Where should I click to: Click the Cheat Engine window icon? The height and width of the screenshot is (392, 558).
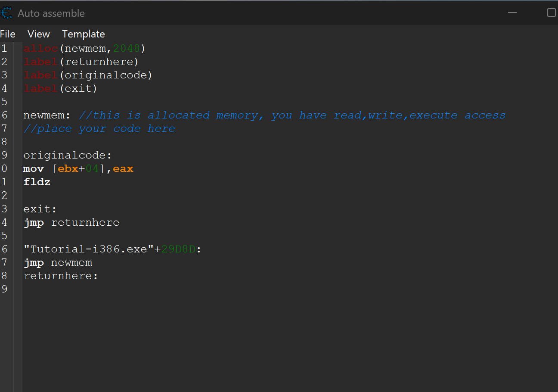click(6, 13)
